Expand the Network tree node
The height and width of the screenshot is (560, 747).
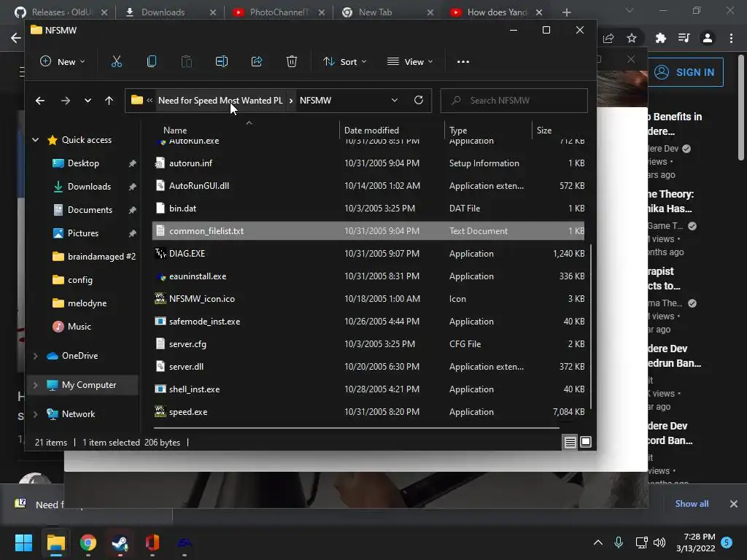pyautogui.click(x=35, y=414)
